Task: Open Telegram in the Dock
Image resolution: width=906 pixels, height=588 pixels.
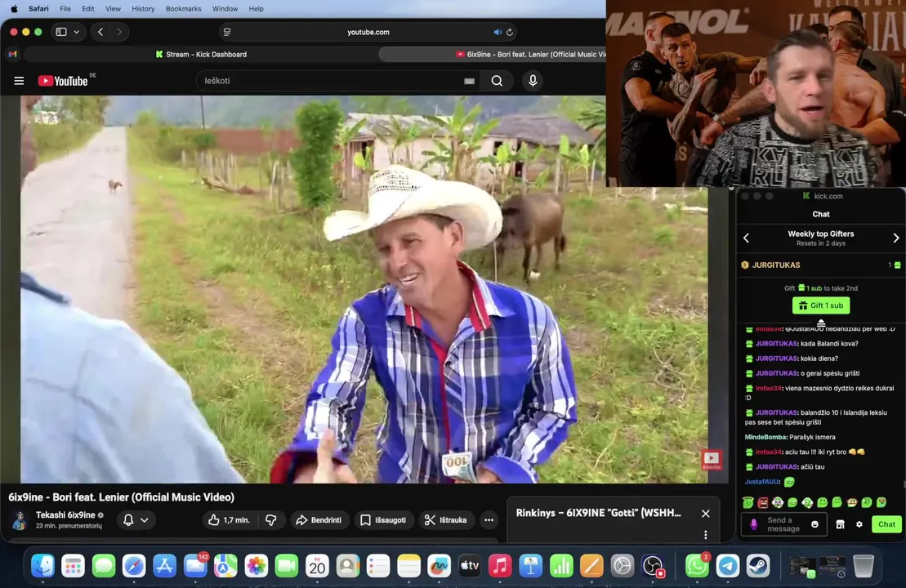Action: pos(727,565)
